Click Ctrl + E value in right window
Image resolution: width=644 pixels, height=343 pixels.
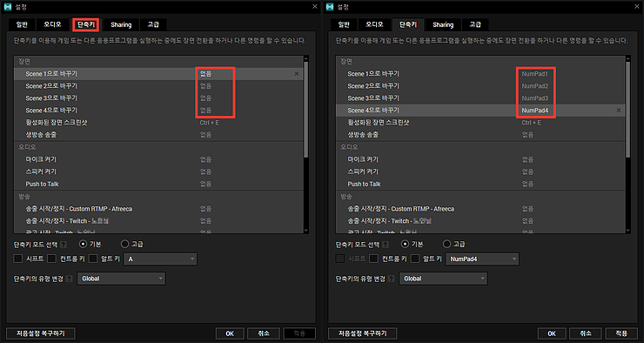(532, 123)
